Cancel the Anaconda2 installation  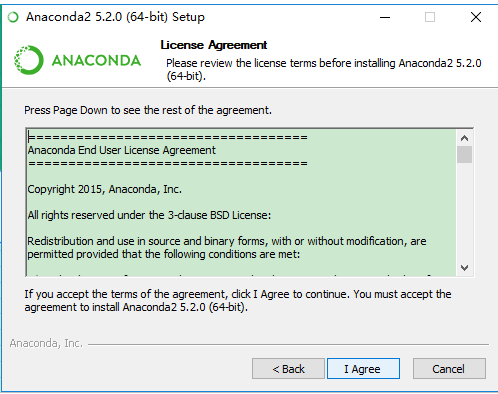point(449,369)
